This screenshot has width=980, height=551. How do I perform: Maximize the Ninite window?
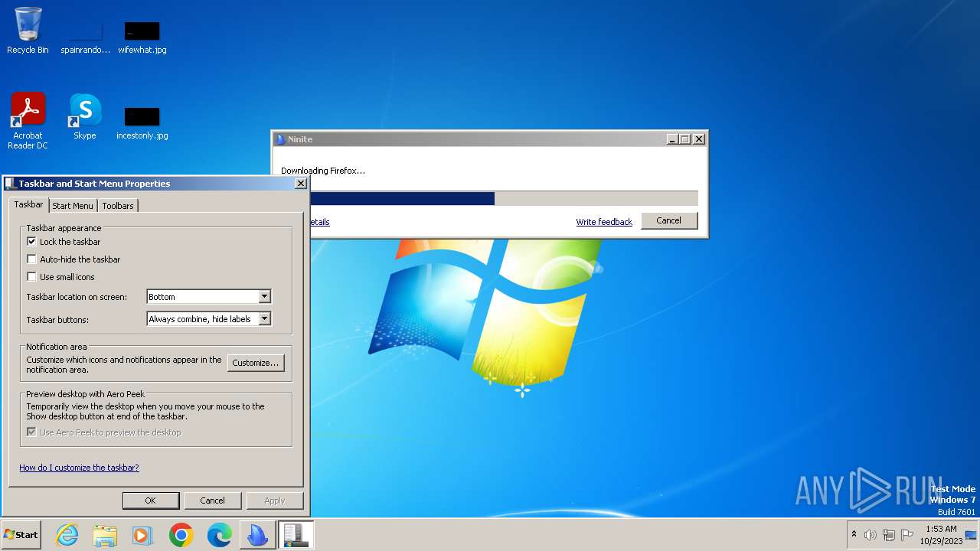tap(685, 139)
